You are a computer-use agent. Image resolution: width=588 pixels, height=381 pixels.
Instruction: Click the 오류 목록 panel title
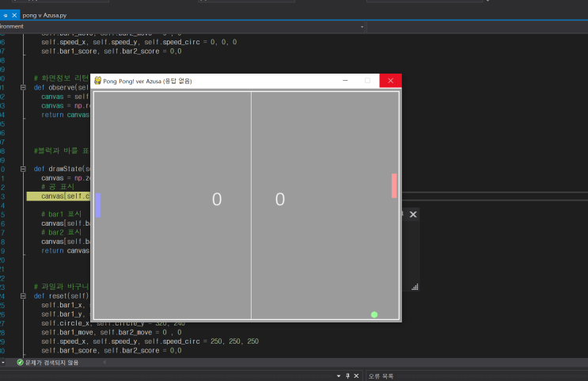(381, 376)
